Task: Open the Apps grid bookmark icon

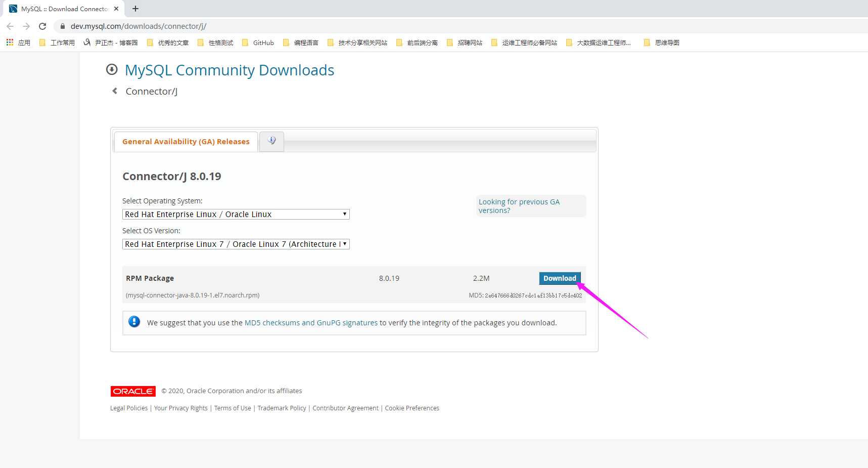Action: tap(10, 42)
